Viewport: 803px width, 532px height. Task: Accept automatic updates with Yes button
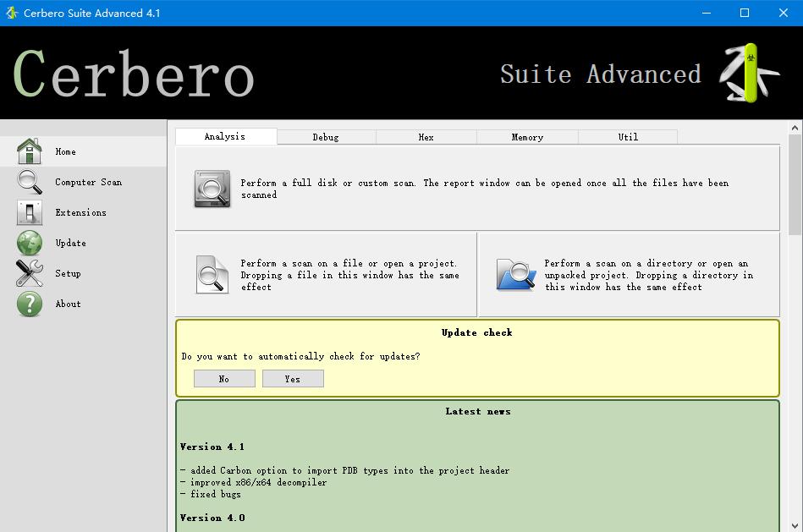pyautogui.click(x=293, y=379)
